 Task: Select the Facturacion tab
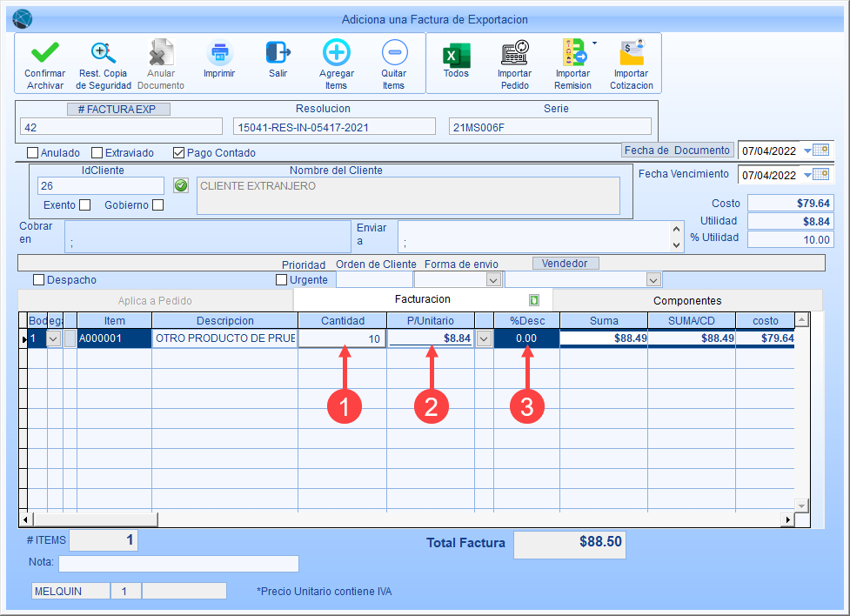click(422, 299)
